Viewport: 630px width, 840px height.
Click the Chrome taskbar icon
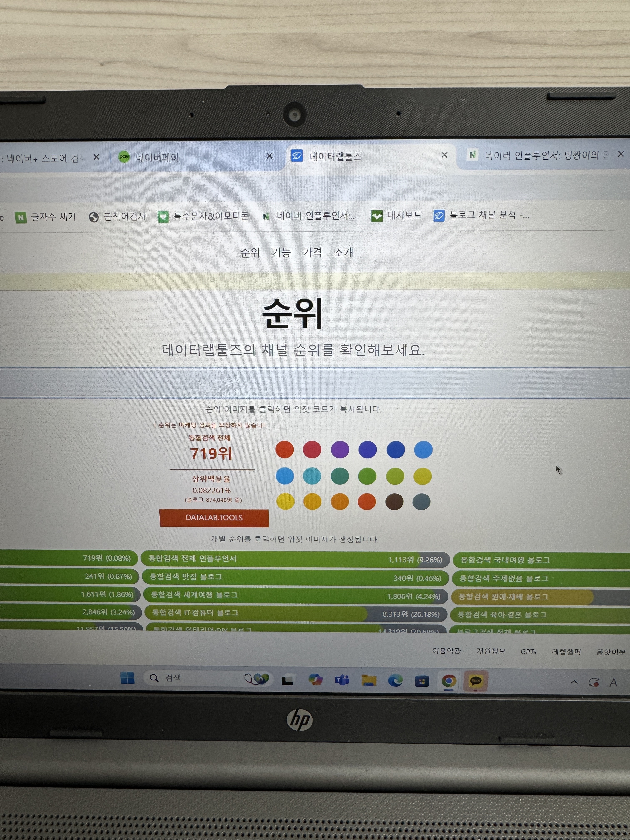click(x=449, y=681)
